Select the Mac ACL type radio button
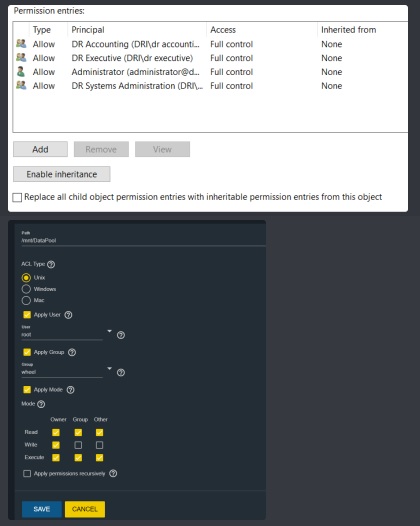The height and width of the screenshot is (526, 420). (26, 300)
